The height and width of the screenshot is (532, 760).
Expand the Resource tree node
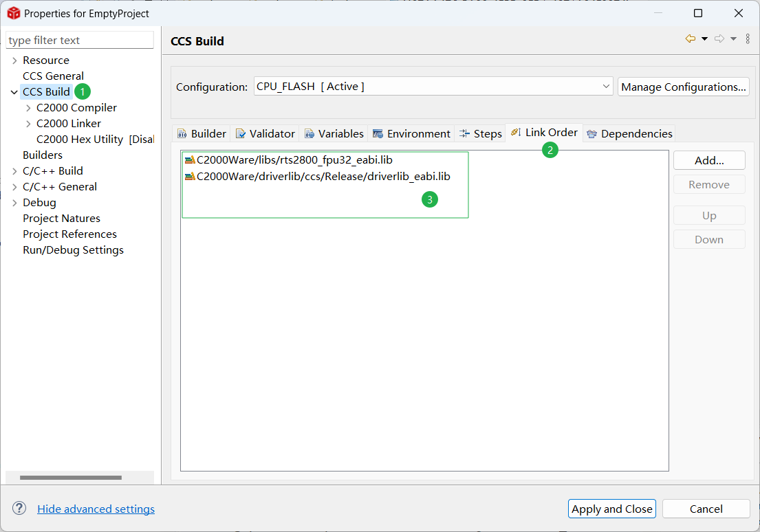pyautogui.click(x=14, y=60)
